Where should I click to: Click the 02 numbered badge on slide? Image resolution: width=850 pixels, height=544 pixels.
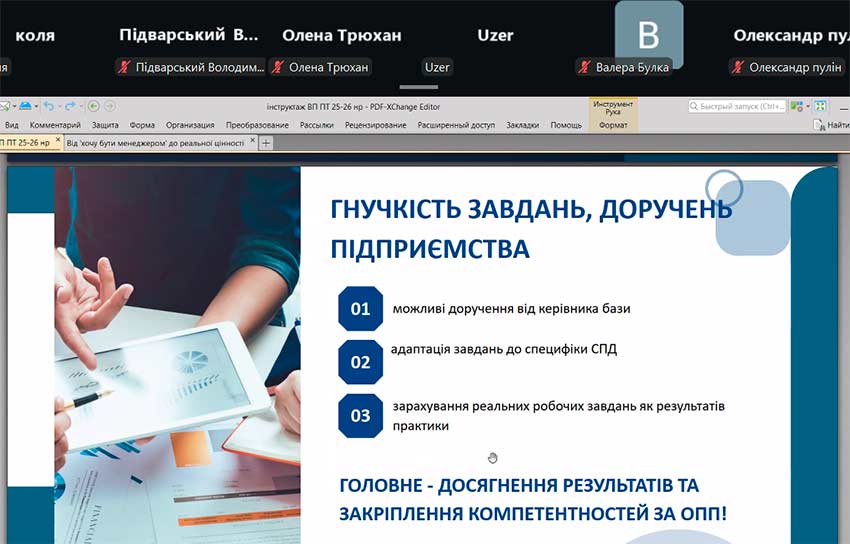coord(360,362)
